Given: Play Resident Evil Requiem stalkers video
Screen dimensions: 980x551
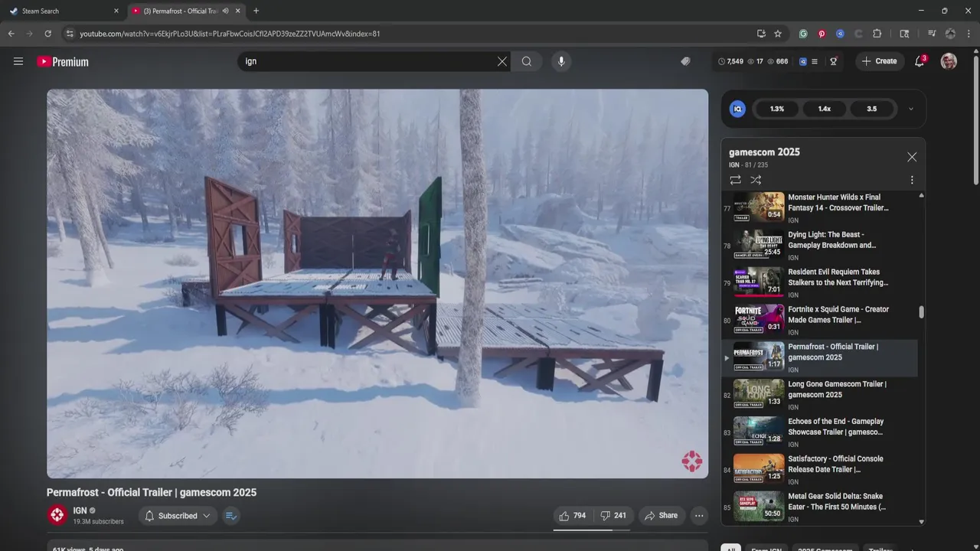Looking at the screenshot, I should 820,283.
